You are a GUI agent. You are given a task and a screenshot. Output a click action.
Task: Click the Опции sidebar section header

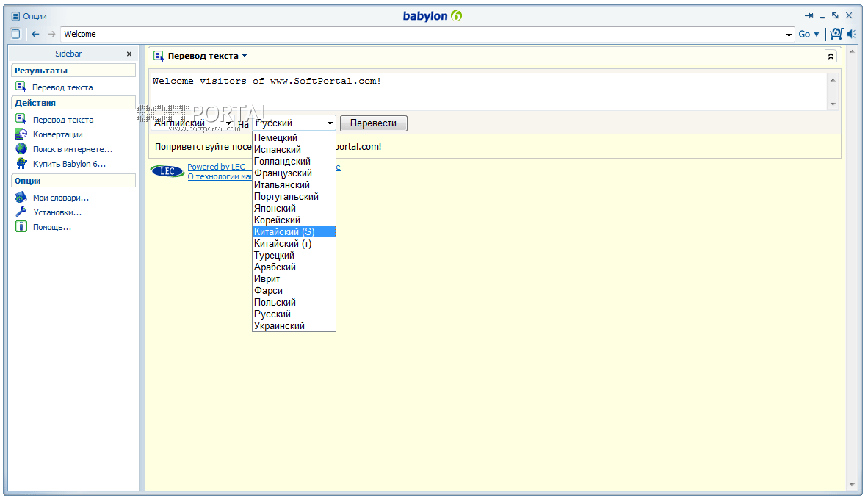point(73,181)
